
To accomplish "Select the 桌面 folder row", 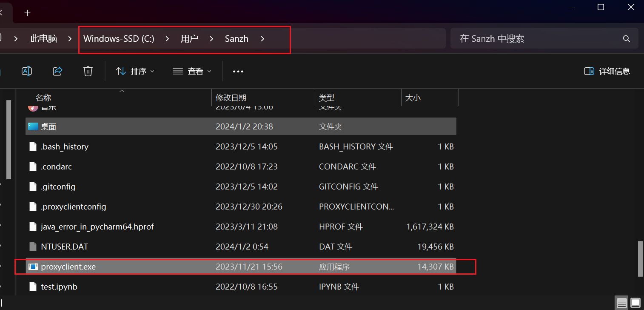I will [x=241, y=126].
